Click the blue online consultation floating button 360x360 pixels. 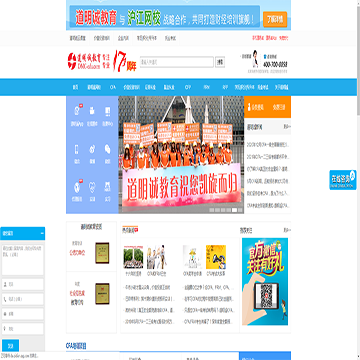pos(343,180)
